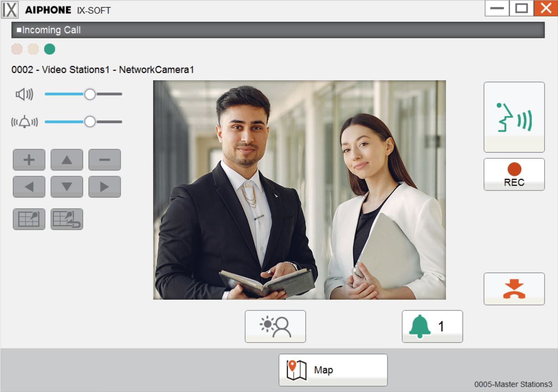Screen dimensions: 558x392
Task: Pan the camera right
Action: click(x=104, y=187)
